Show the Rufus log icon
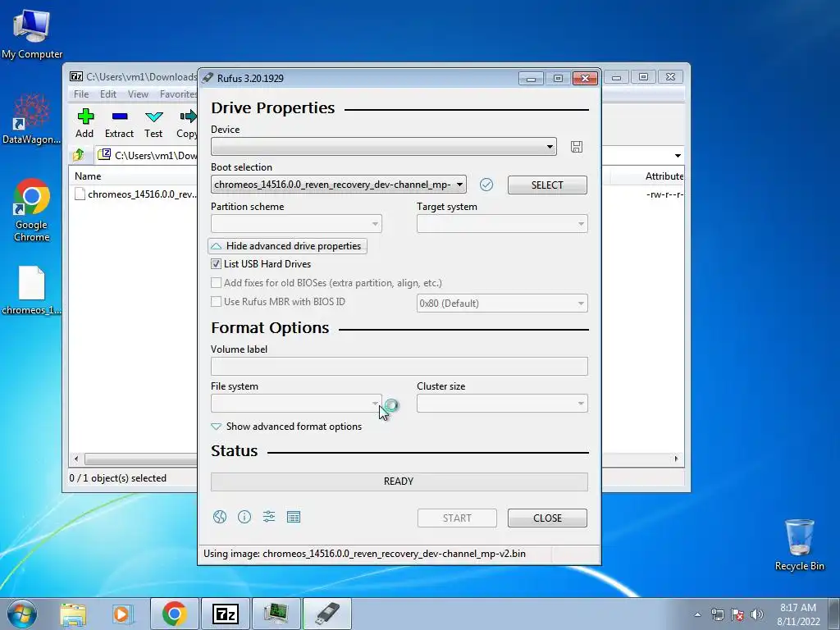The height and width of the screenshot is (630, 840). click(294, 517)
